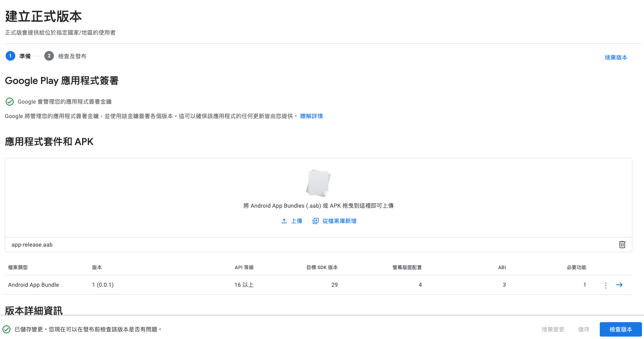This screenshot has width=644, height=339.
Task: Click the green check icon beside signing key status
Action: (x=10, y=102)
